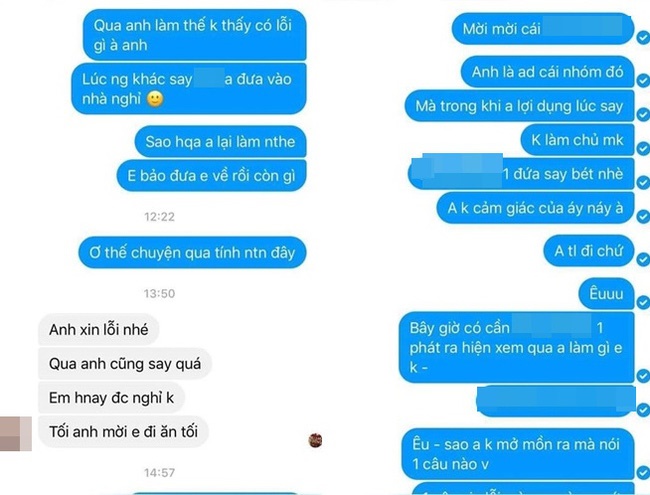Click the "Ơ thế chuyện qua tính ntn đây" message

click(x=192, y=252)
